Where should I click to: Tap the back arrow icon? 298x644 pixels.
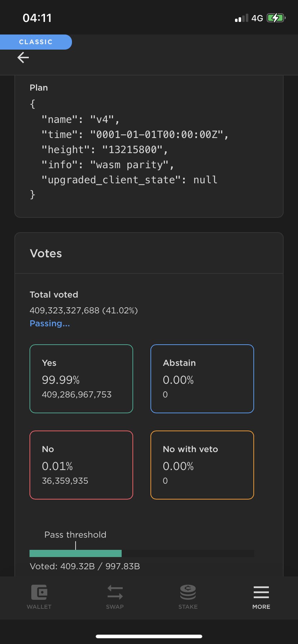tap(23, 57)
